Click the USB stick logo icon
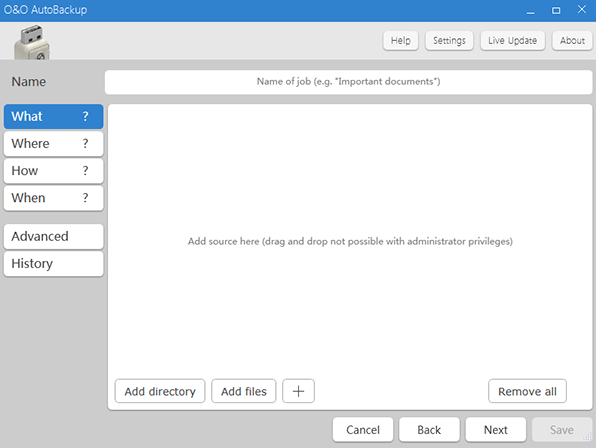Screen dimensions: 596x448 32,42
